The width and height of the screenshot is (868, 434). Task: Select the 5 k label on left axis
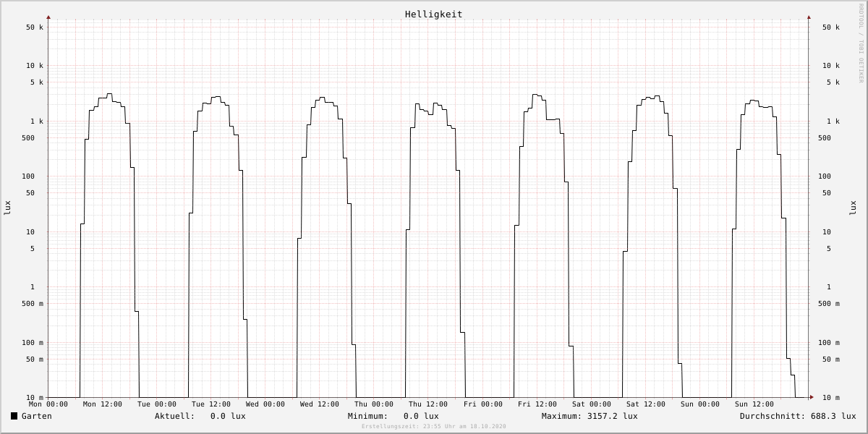[x=37, y=82]
